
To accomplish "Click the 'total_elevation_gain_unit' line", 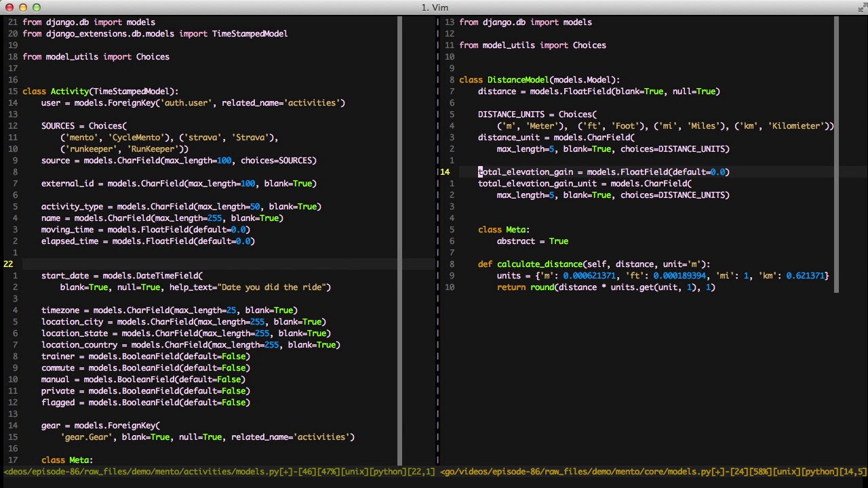I will (585, 183).
